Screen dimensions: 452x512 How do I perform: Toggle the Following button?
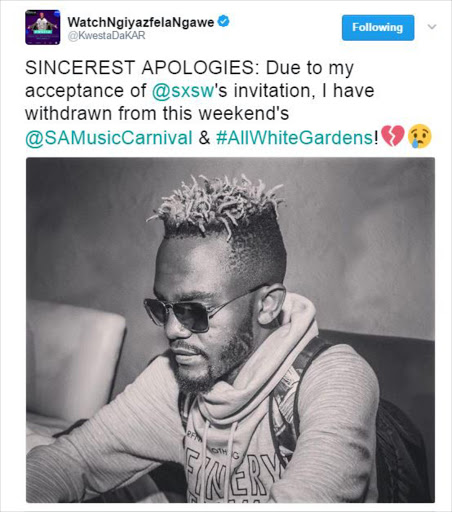(378, 28)
